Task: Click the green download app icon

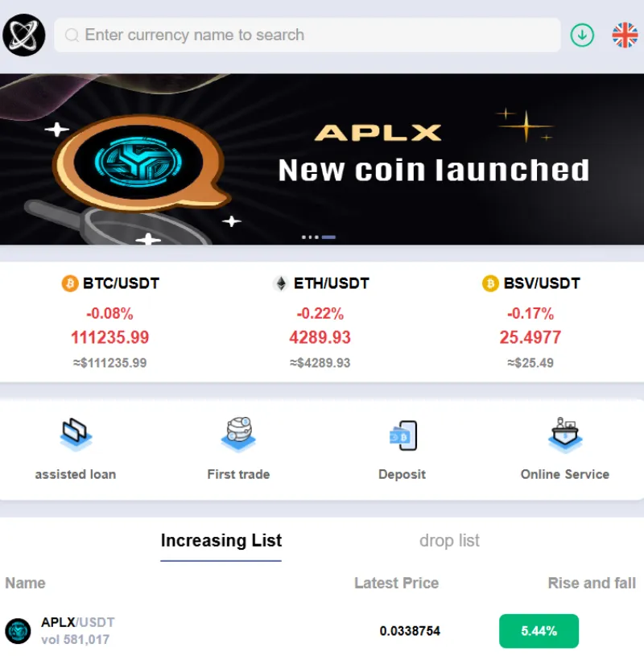Action: tap(582, 35)
